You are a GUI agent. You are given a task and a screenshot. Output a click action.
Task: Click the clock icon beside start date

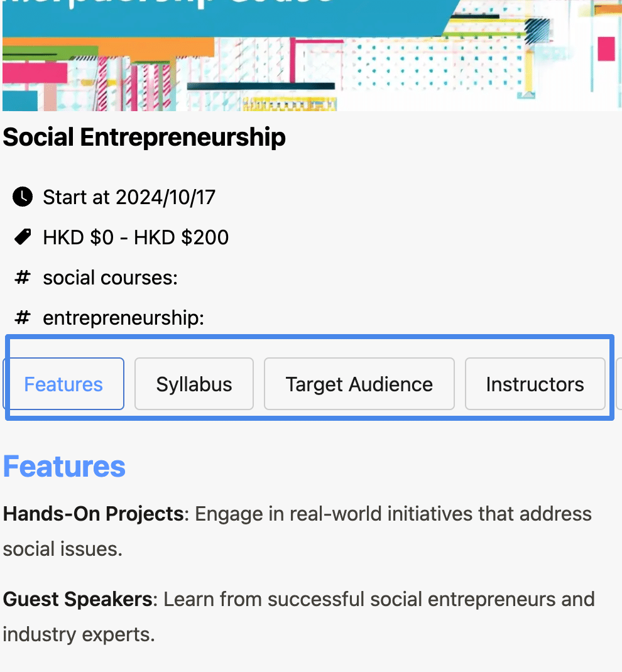coord(23,197)
